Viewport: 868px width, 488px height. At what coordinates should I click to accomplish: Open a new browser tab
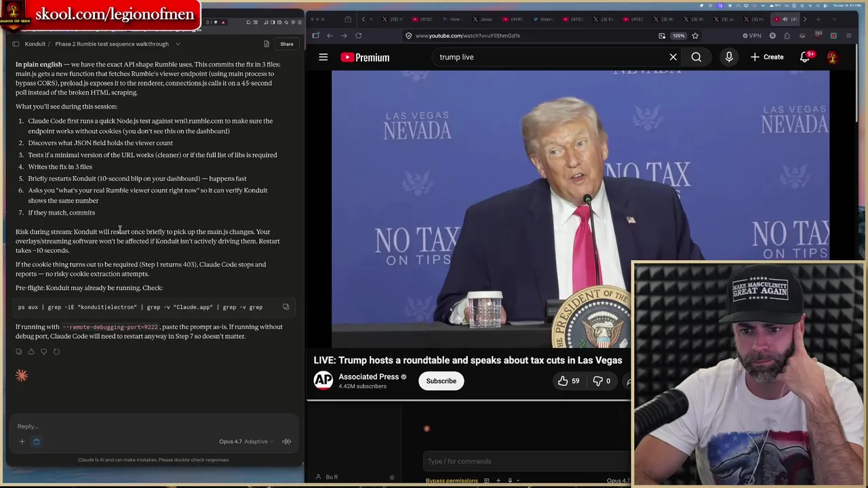pos(818,19)
